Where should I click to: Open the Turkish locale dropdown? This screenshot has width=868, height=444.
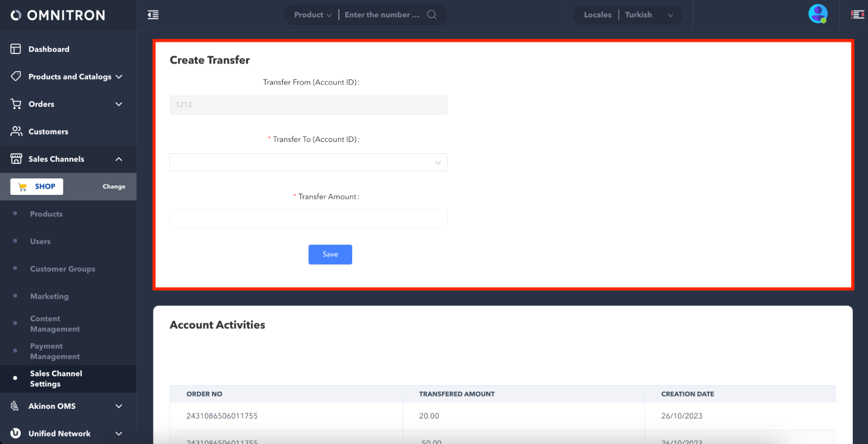pos(649,15)
